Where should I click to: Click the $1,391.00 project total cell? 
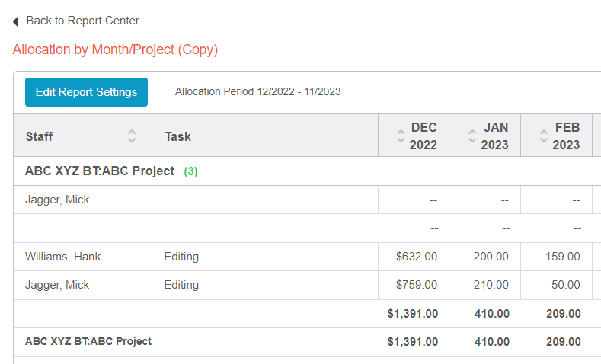pyautogui.click(x=412, y=341)
